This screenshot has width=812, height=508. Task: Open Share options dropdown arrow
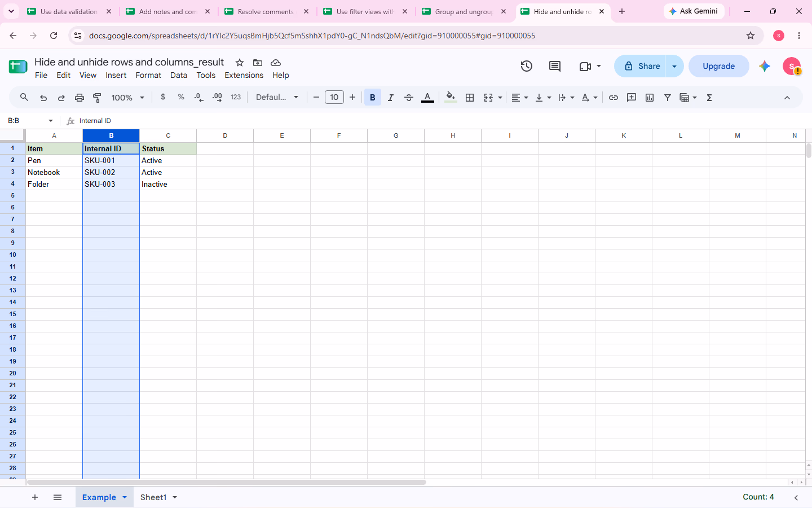(x=674, y=66)
